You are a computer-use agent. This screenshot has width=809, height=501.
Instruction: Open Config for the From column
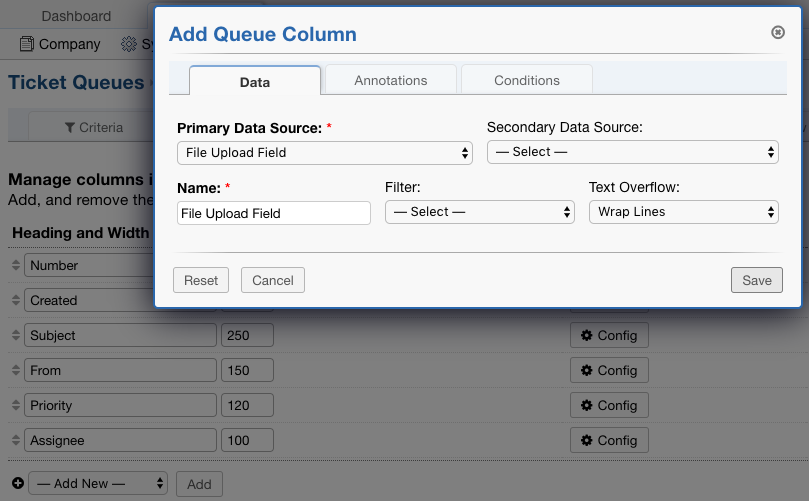coord(609,370)
